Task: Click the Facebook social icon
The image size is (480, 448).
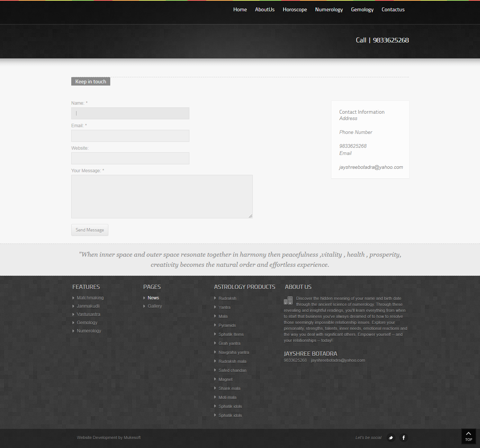Action: pyautogui.click(x=403, y=437)
